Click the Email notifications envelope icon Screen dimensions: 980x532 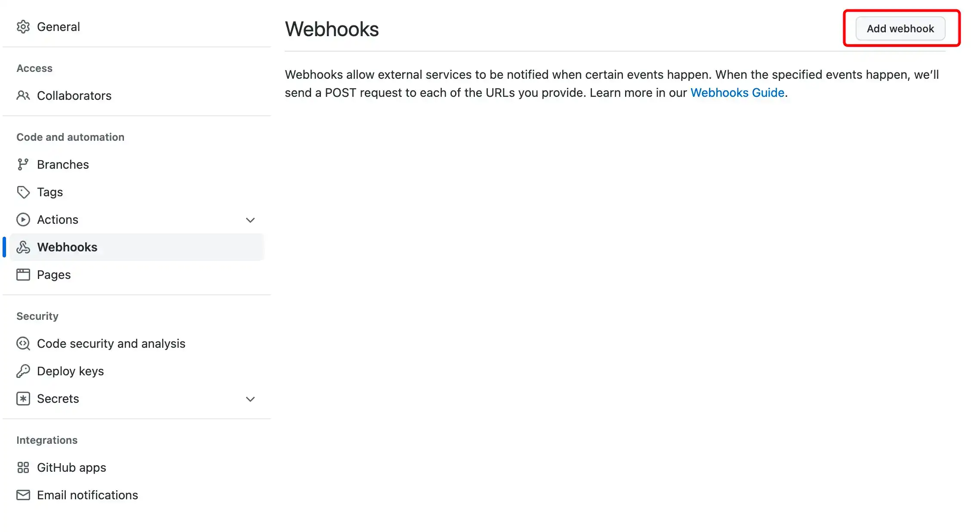pyautogui.click(x=23, y=495)
